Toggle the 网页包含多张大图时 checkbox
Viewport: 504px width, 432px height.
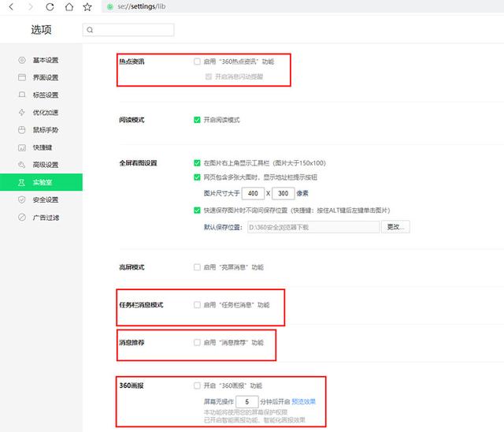197,177
